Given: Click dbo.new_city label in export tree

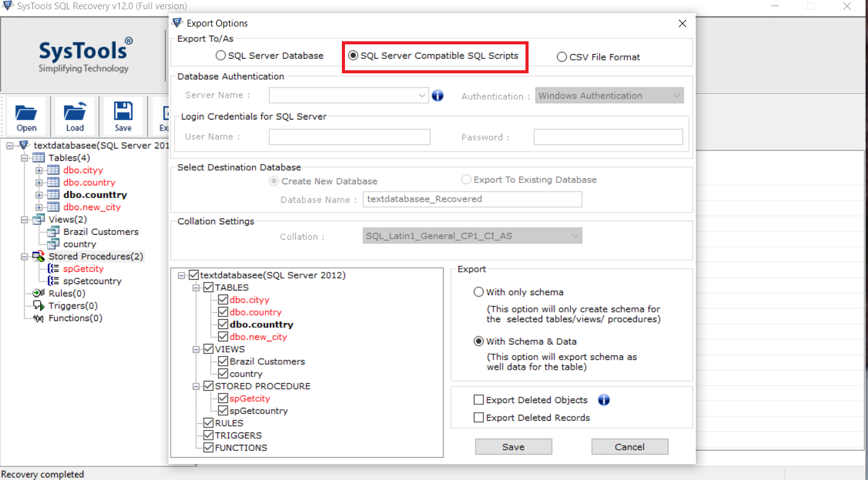Looking at the screenshot, I should pos(258,337).
